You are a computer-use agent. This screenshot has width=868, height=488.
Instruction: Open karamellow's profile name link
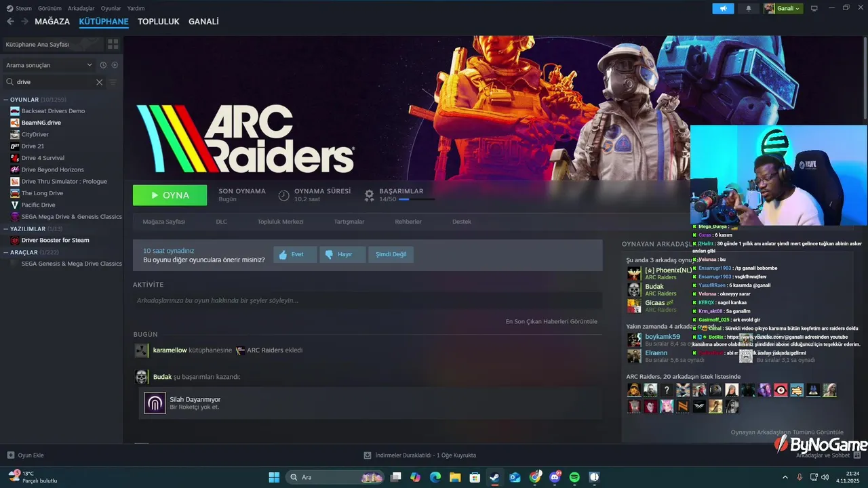click(x=170, y=350)
